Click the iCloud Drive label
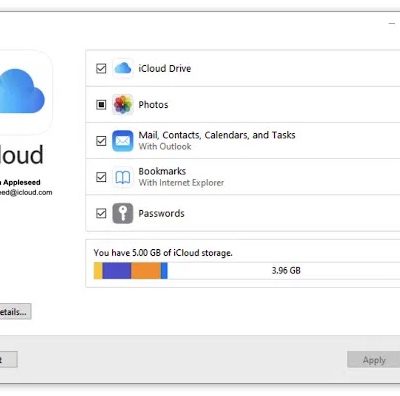This screenshot has width=400, height=396. click(x=165, y=68)
